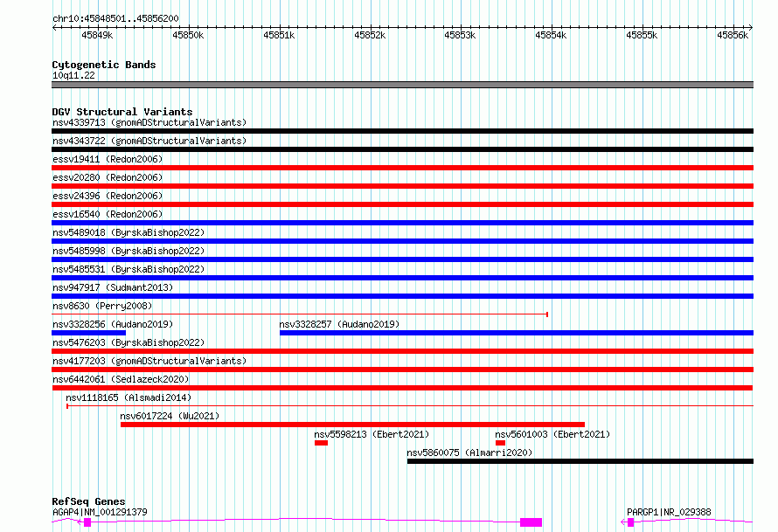
Task: Click the 45851k ruler tick label
Action: [x=279, y=35]
